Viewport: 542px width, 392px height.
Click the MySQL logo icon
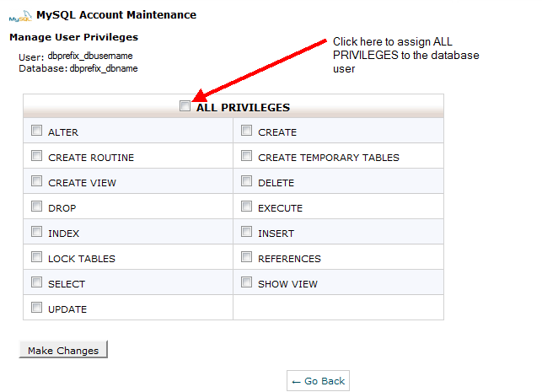point(19,15)
